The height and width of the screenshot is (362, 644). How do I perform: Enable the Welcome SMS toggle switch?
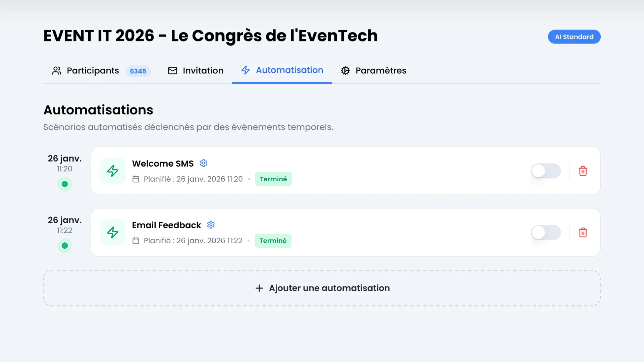pyautogui.click(x=546, y=171)
